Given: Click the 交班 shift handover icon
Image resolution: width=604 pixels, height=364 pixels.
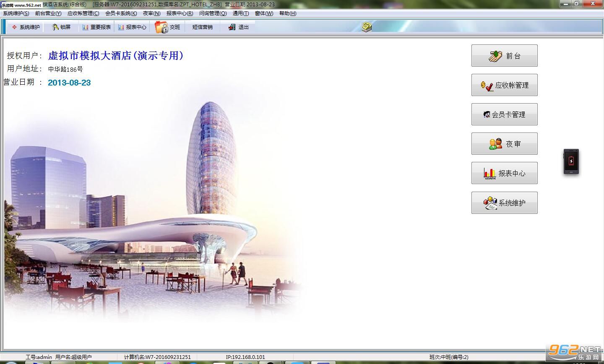Looking at the screenshot, I should coord(168,27).
